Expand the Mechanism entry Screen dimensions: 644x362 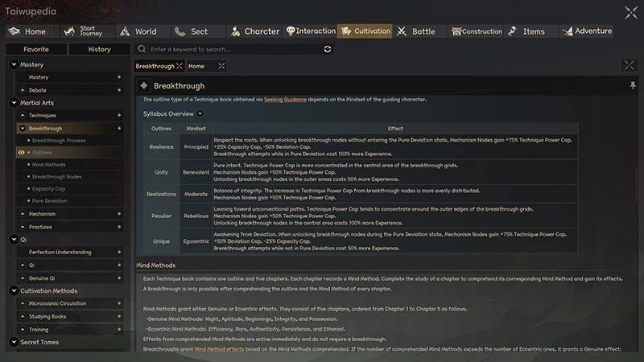[x=23, y=214]
